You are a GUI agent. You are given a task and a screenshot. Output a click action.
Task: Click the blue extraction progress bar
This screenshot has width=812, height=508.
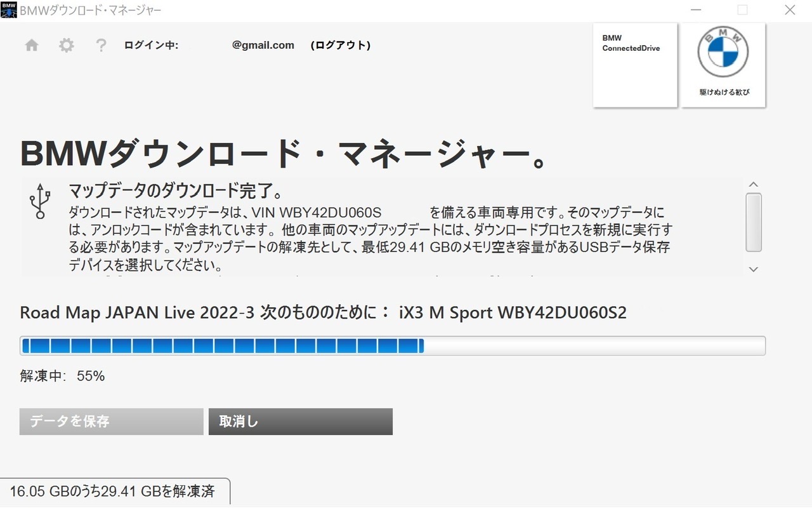tap(393, 346)
